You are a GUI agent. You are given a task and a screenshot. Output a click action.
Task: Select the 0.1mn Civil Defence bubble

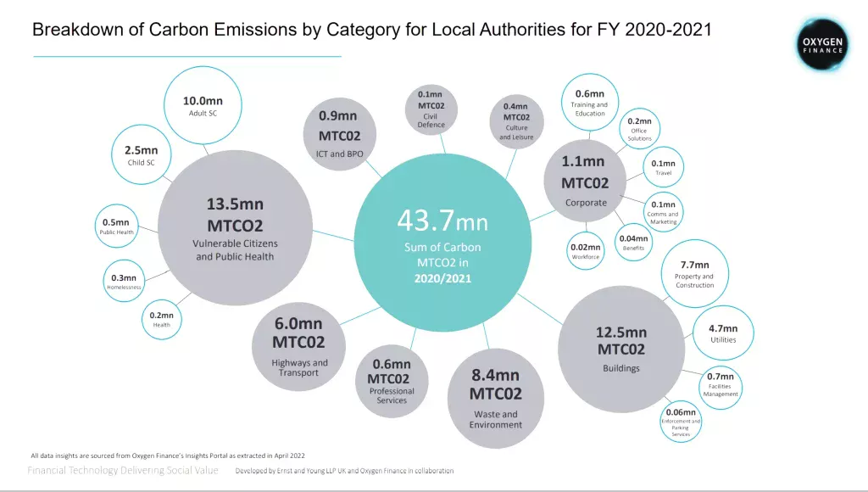point(431,109)
